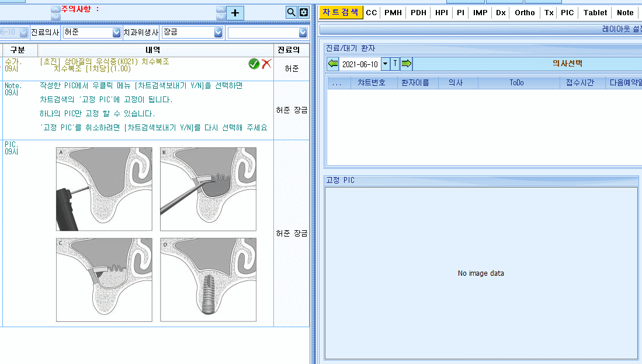Expand the 진료의사 허준 dropdown
The width and height of the screenshot is (642, 364).
tap(116, 33)
